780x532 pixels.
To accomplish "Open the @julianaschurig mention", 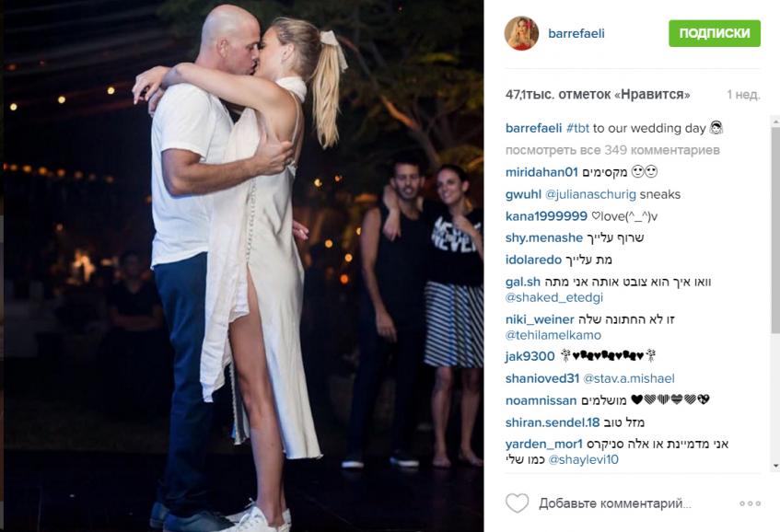I will coord(590,194).
